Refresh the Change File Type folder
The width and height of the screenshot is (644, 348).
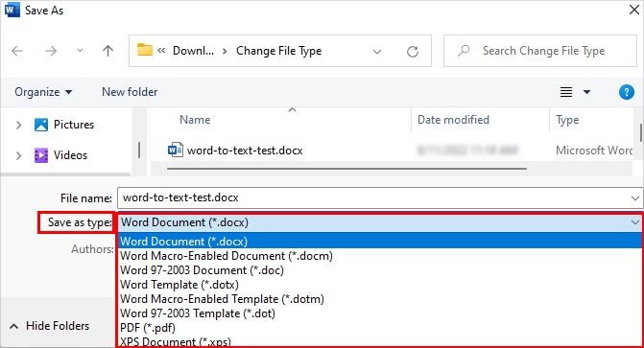point(413,52)
